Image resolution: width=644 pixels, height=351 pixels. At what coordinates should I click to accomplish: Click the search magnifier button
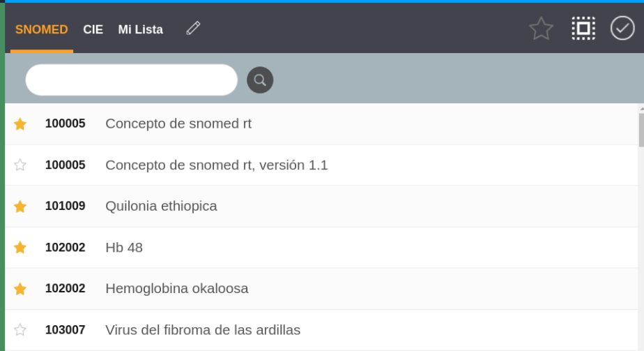260,80
